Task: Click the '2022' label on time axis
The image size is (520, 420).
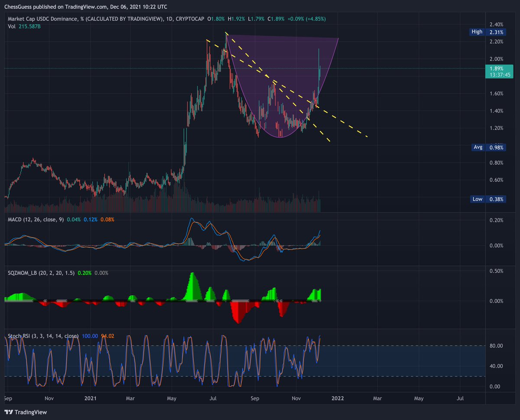Action: [338, 397]
